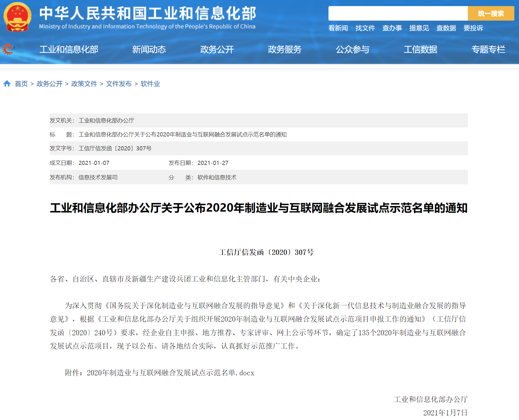Viewport: 519px width, 420px height.
Task: Click 政策文件 in the breadcrumb trail
Action: [x=84, y=84]
